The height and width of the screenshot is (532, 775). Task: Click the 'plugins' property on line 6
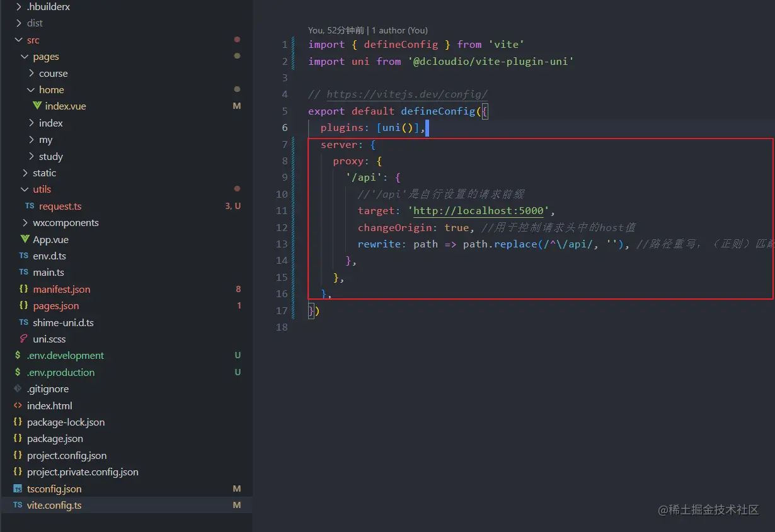[x=342, y=128]
